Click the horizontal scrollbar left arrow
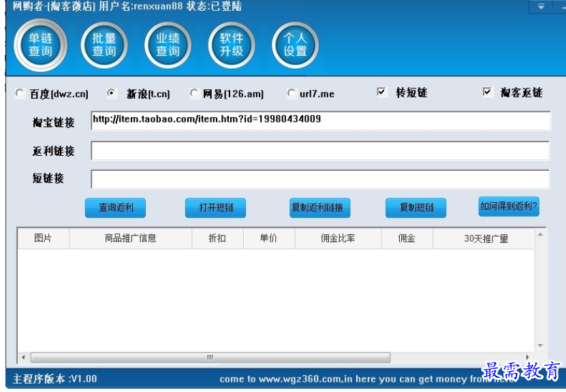Viewport: 566px width, 392px height. click(x=23, y=357)
